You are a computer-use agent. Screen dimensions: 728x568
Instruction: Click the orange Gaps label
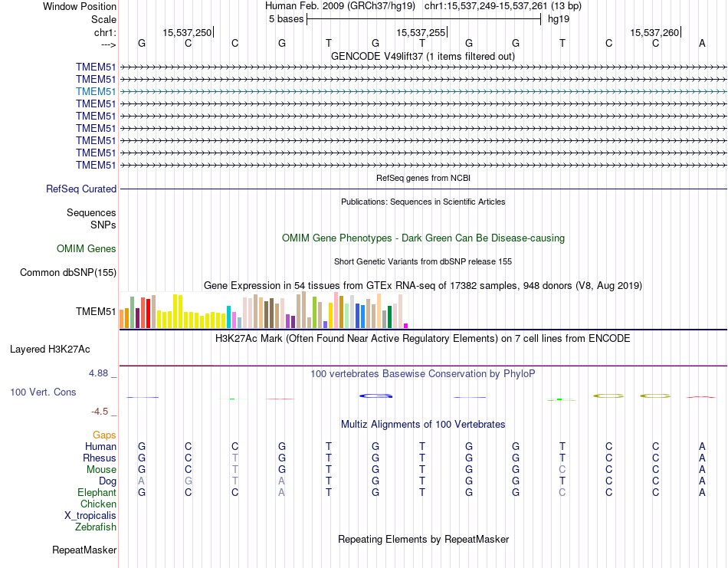click(x=104, y=435)
